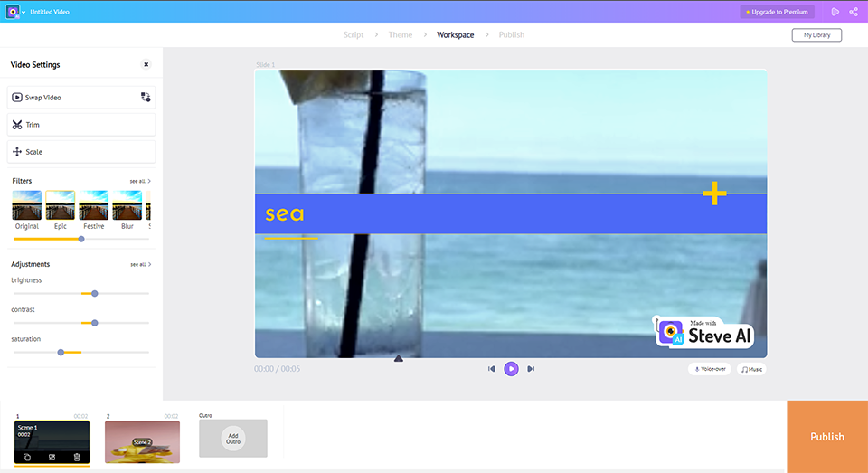Go to the Theme step

[401, 35]
